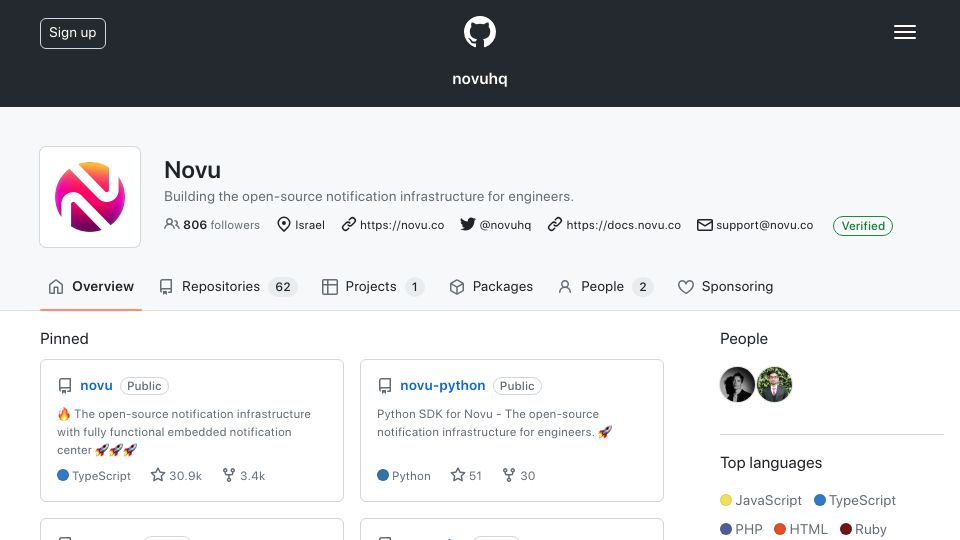
Task: Open support@novu.co email link
Action: [x=765, y=225]
